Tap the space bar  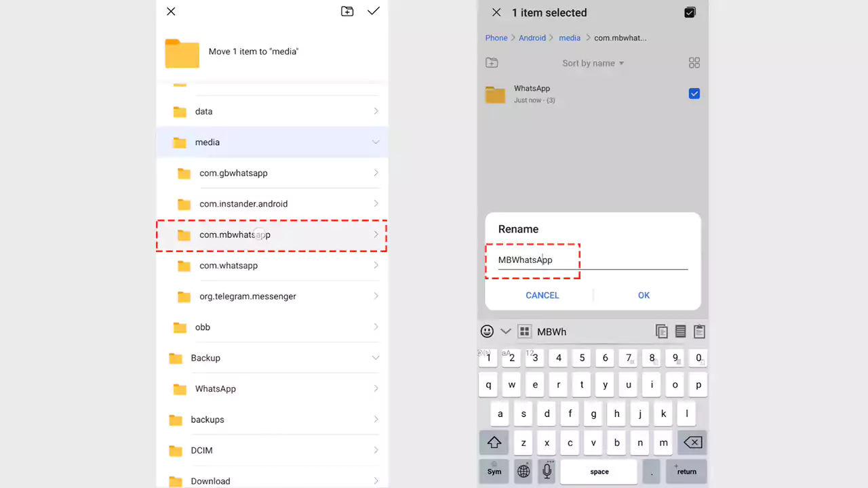[599, 472]
